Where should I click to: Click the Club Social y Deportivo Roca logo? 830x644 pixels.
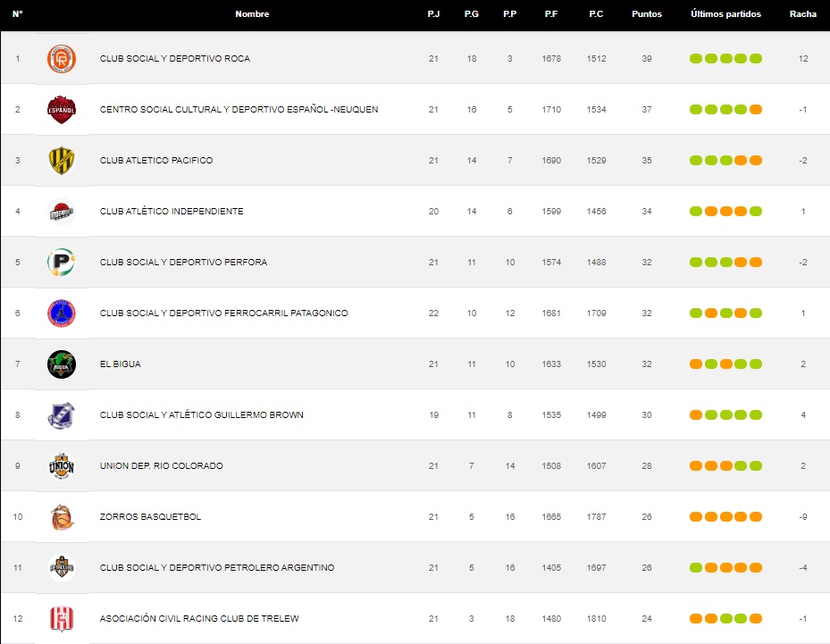coord(61,59)
